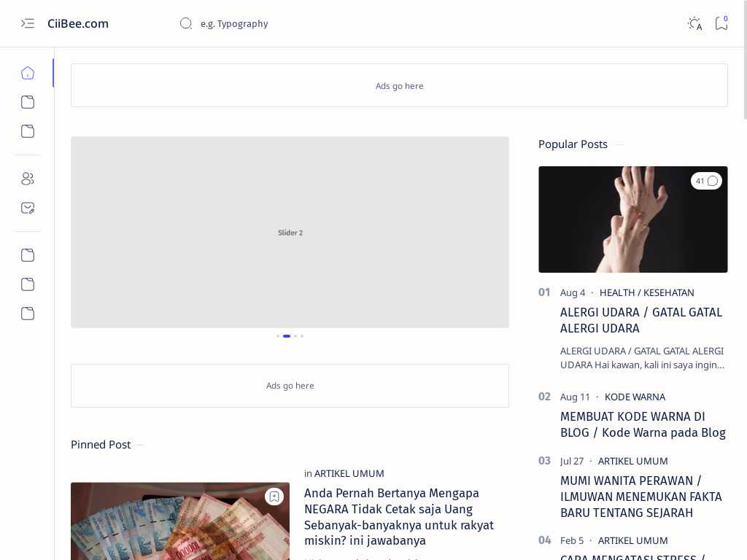Image resolution: width=747 pixels, height=560 pixels.
Task: Select the first slider pagination dot
Action: [278, 336]
